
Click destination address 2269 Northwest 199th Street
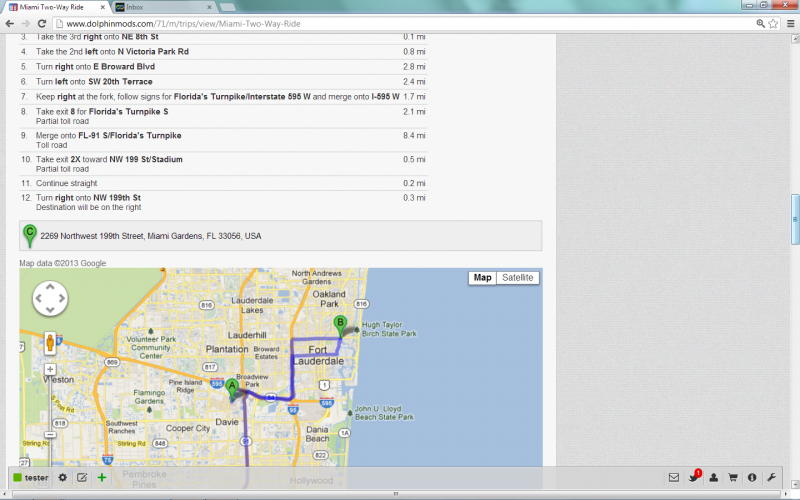[151, 236]
